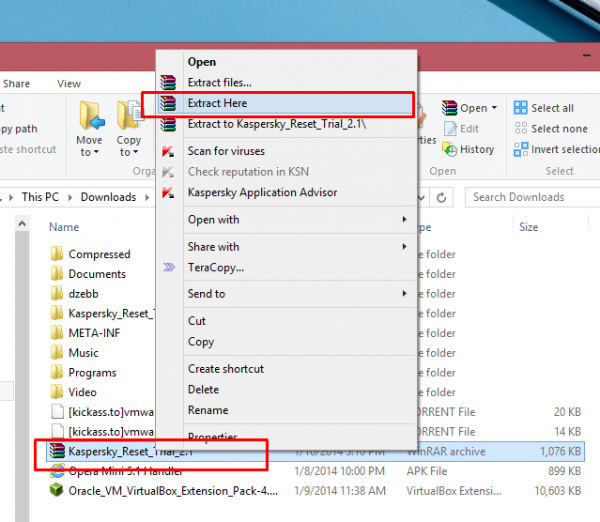600x522 pixels.
Task: Expand breadcrumb arrow after This PC
Action: coord(70,197)
